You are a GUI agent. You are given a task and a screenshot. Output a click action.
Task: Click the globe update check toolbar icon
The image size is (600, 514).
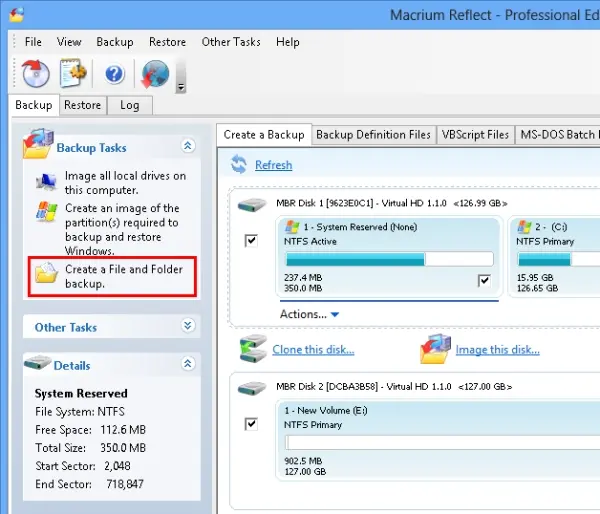click(155, 73)
